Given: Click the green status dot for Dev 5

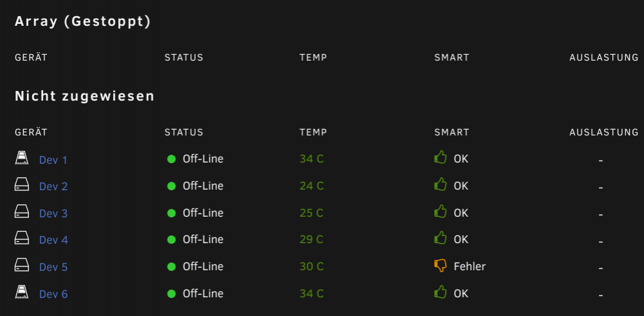Looking at the screenshot, I should 172,266.
